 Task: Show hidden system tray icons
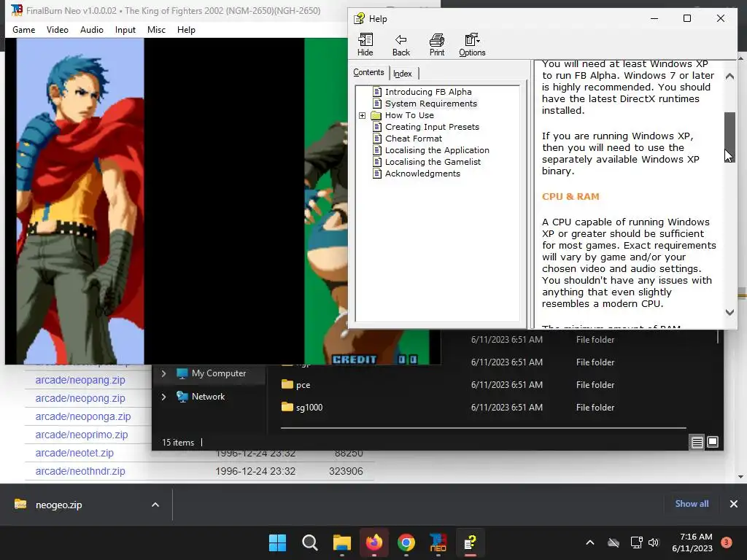(589, 542)
